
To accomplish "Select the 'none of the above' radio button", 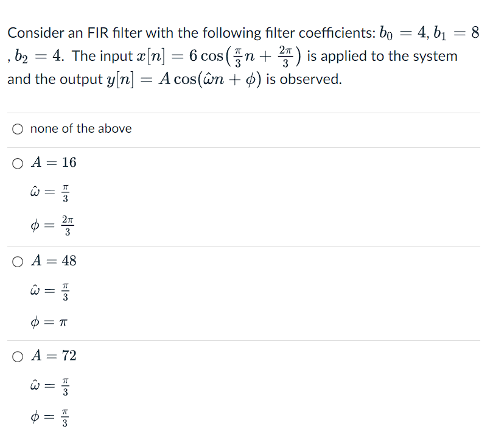I will [18, 128].
